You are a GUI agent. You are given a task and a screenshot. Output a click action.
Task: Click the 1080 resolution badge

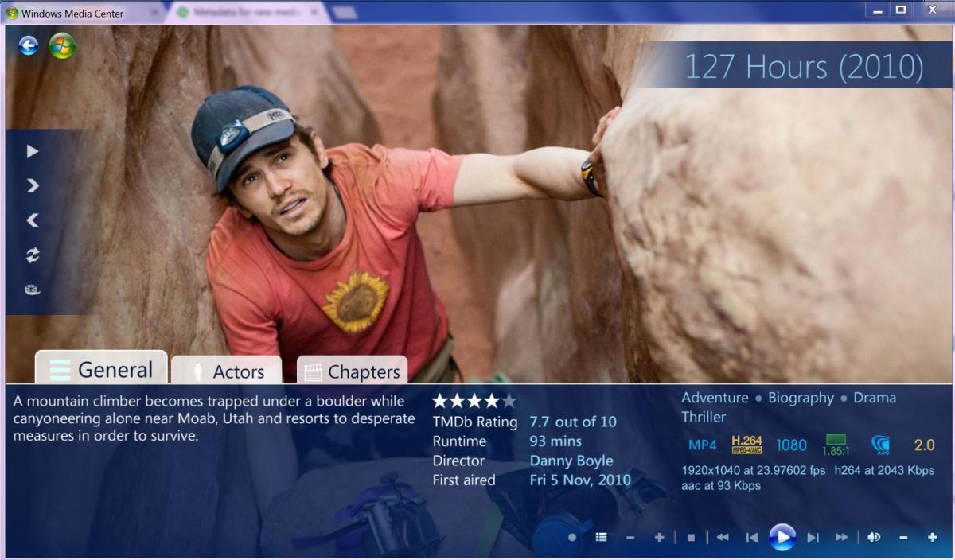791,445
